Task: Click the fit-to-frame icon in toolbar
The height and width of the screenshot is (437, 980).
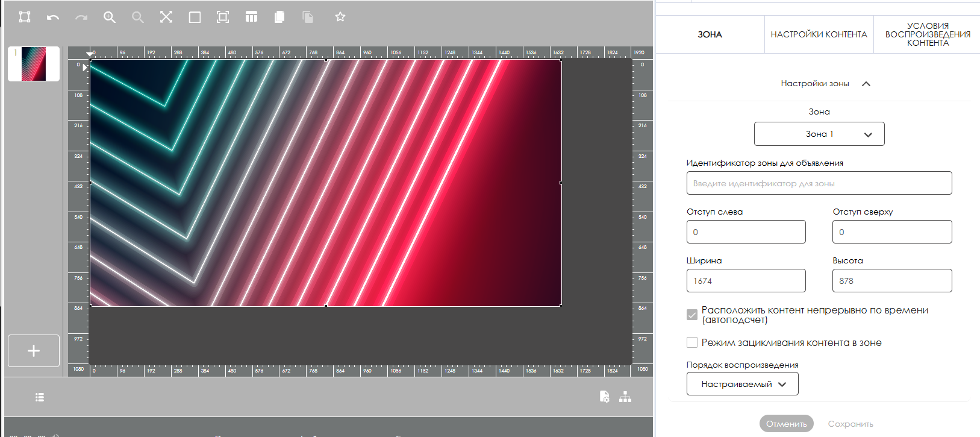Action: 223,17
